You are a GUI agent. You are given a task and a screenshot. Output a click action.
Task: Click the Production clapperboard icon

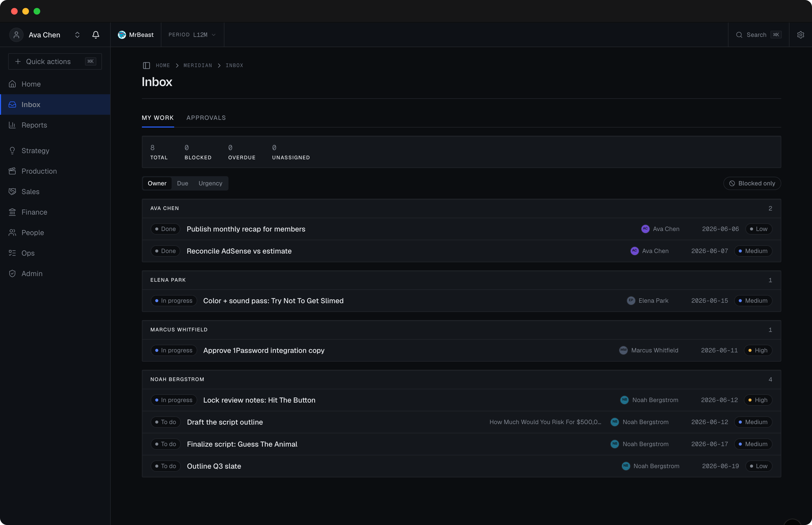coord(12,171)
